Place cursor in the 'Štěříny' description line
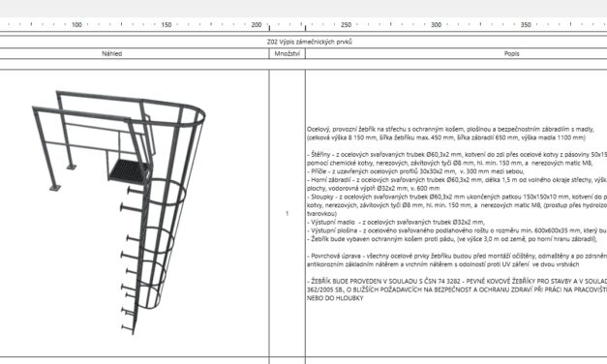The height and width of the screenshot is (364, 607). click(457, 154)
